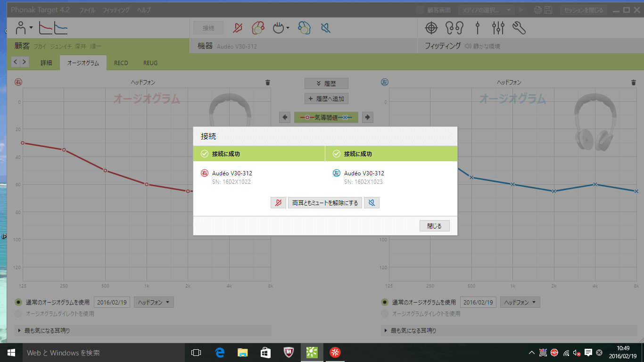Open the McAfee taskbar icon
This screenshot has width=644, height=362.
click(289, 352)
